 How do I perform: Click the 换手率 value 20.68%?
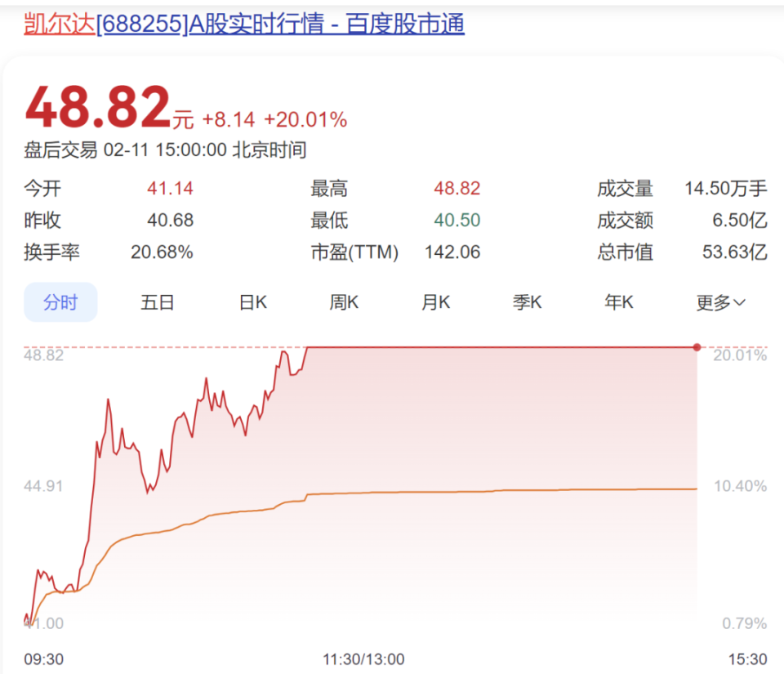(x=162, y=252)
